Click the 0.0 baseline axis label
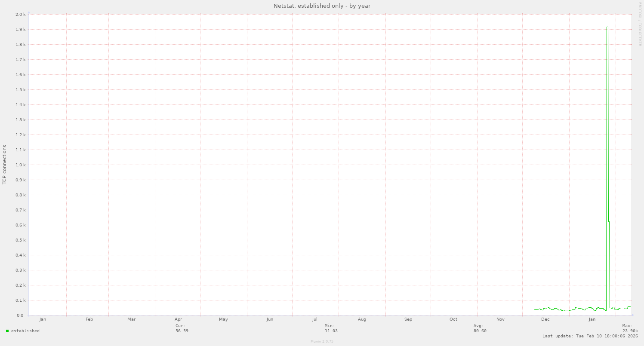Screen dimensions: 644x346 (x=19, y=315)
